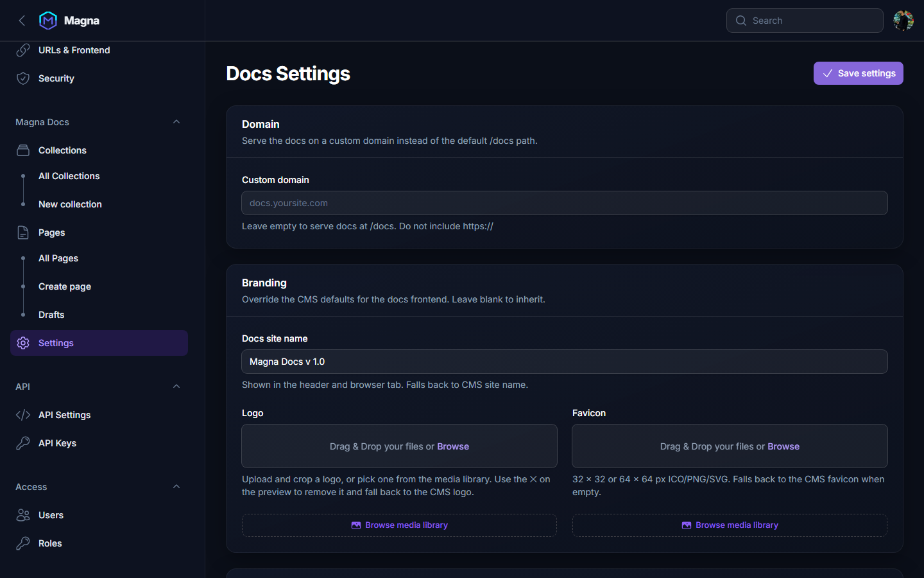
Task: Click the shield icon beside Security
Action: pyautogui.click(x=23, y=78)
